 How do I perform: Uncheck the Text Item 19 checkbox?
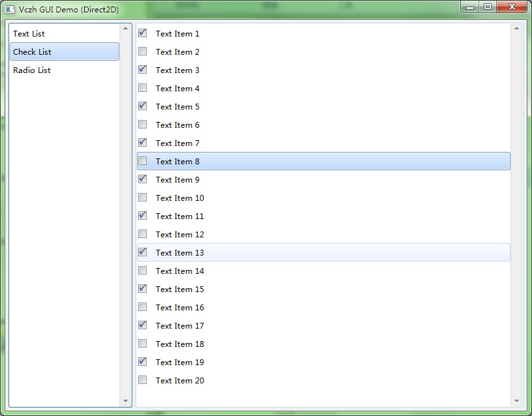[143, 362]
